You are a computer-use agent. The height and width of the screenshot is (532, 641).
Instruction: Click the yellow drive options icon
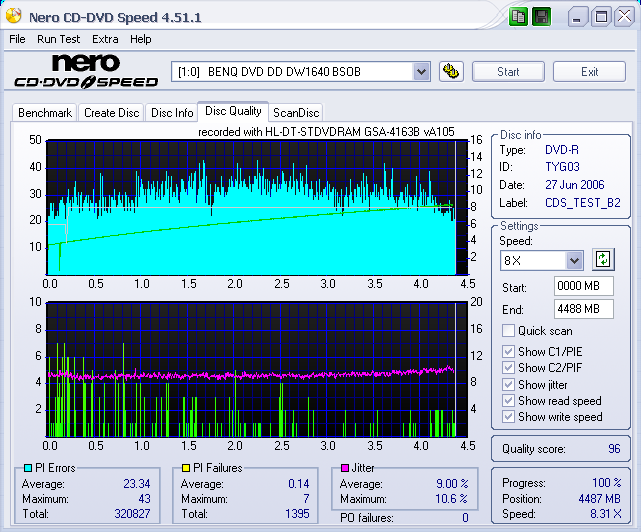click(x=450, y=71)
